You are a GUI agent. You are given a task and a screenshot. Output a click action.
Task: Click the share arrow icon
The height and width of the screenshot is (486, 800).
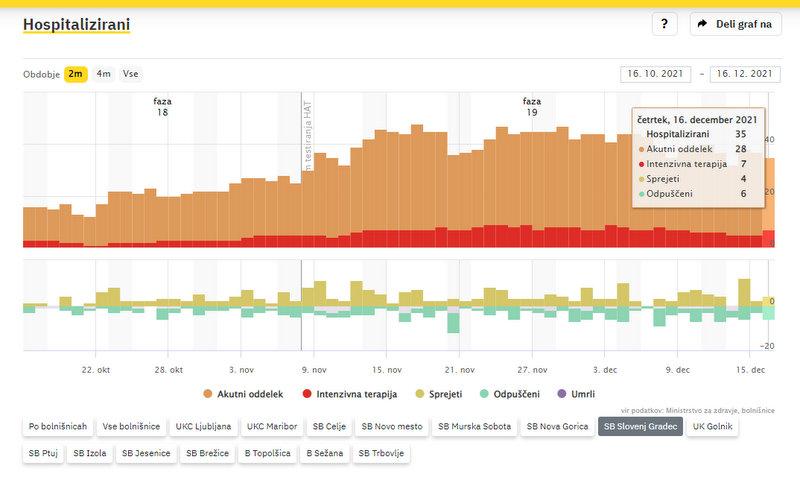(702, 24)
